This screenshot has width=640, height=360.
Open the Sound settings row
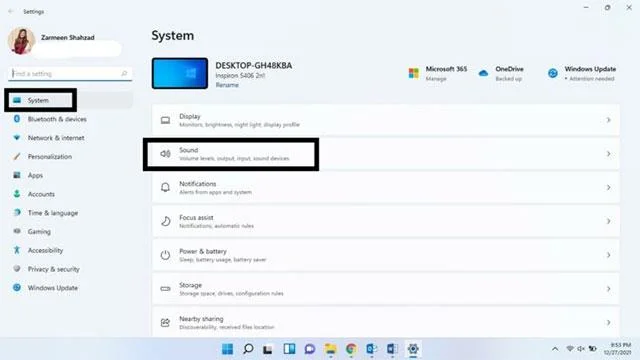pos(386,154)
